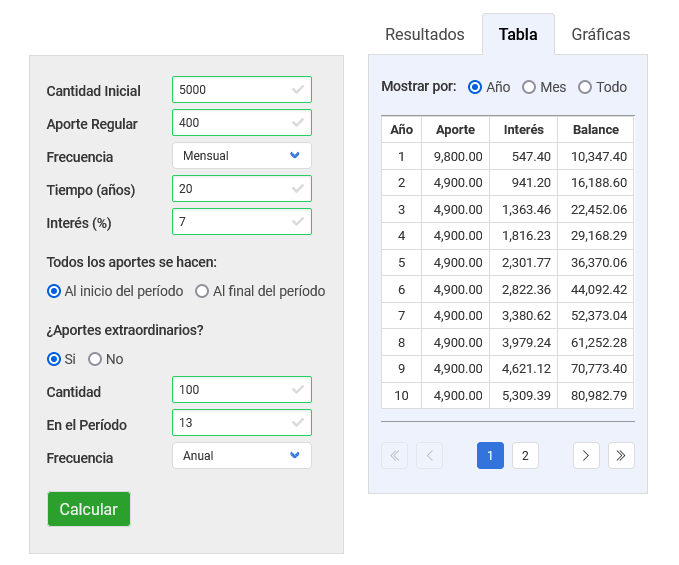679x565 pixels.
Task: Show table by Mes
Action: [x=529, y=87]
